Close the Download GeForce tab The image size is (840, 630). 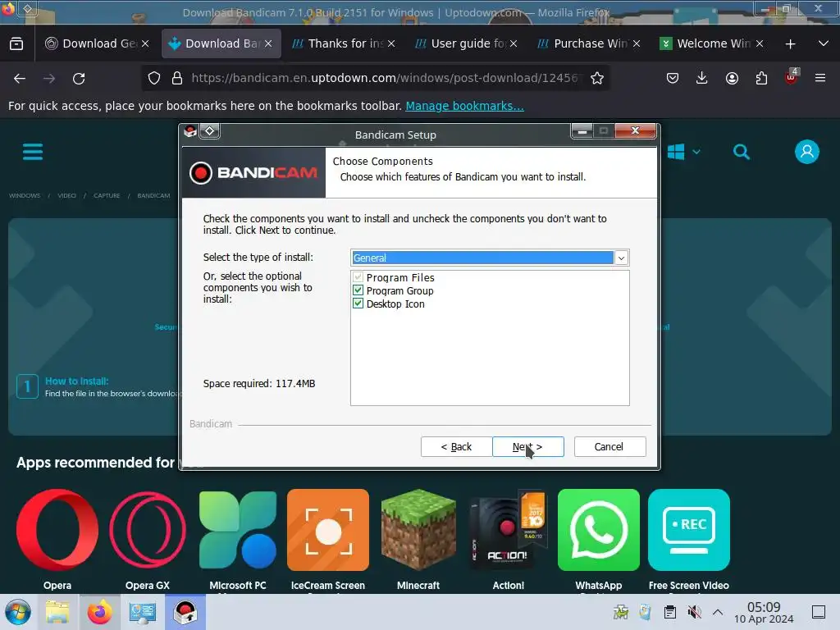tap(145, 43)
